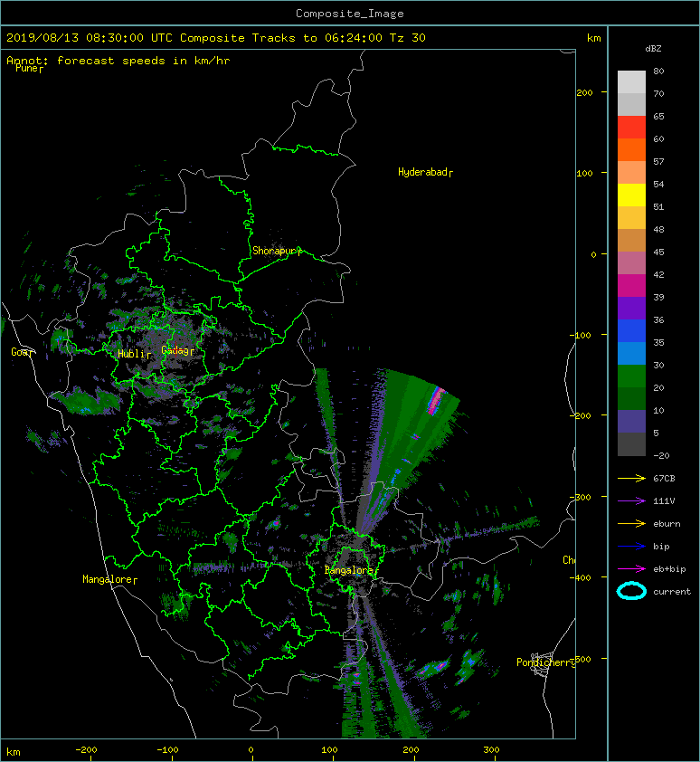Click the 200 mark on the vertical axis
Image resolution: width=700 pixels, height=762 pixels.
[x=585, y=92]
